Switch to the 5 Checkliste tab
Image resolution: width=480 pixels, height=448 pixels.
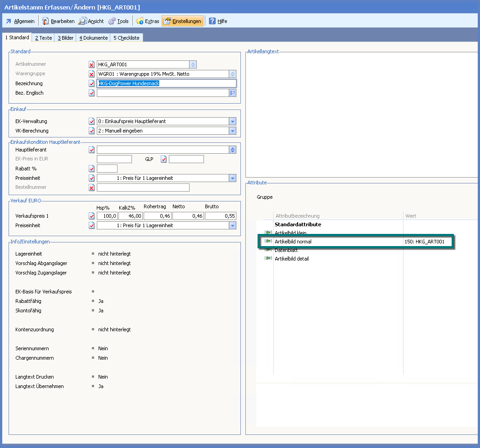pyautogui.click(x=126, y=38)
